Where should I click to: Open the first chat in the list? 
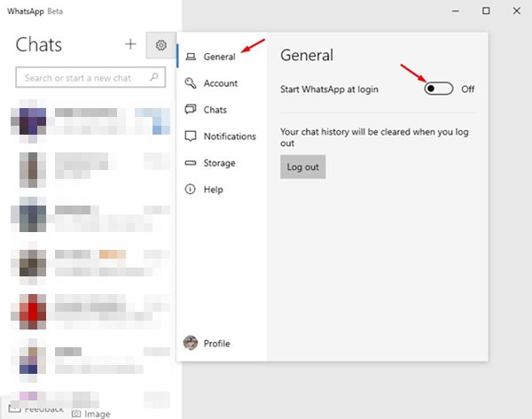pos(89,121)
